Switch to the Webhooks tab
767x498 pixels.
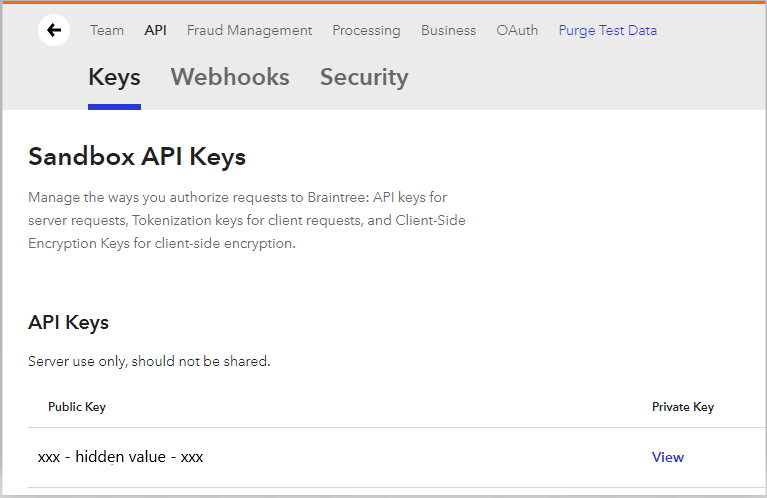[230, 77]
